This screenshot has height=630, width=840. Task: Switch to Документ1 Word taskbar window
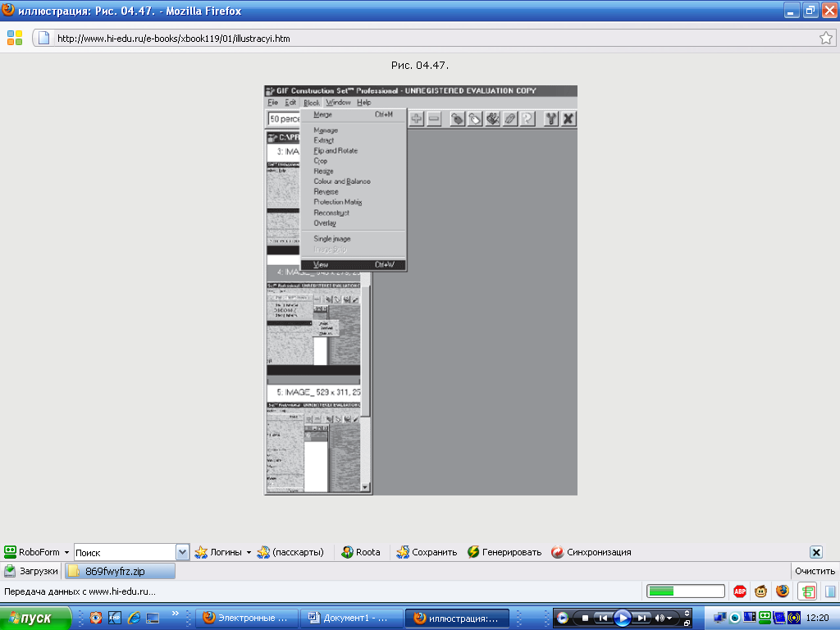point(350,619)
